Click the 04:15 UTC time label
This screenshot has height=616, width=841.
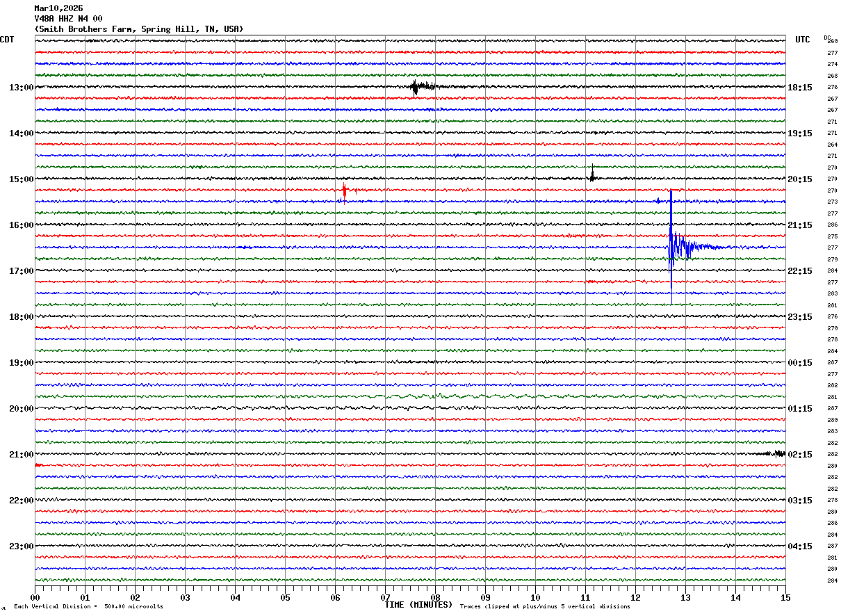point(800,546)
